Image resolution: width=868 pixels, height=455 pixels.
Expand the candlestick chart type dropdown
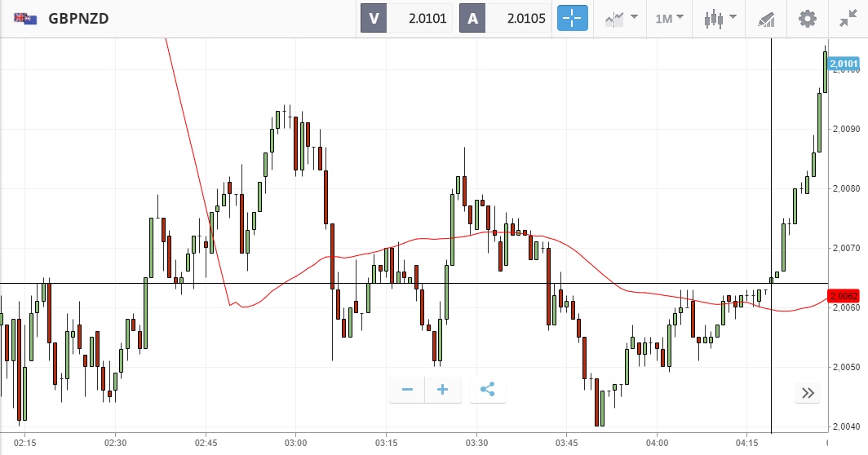[720, 18]
